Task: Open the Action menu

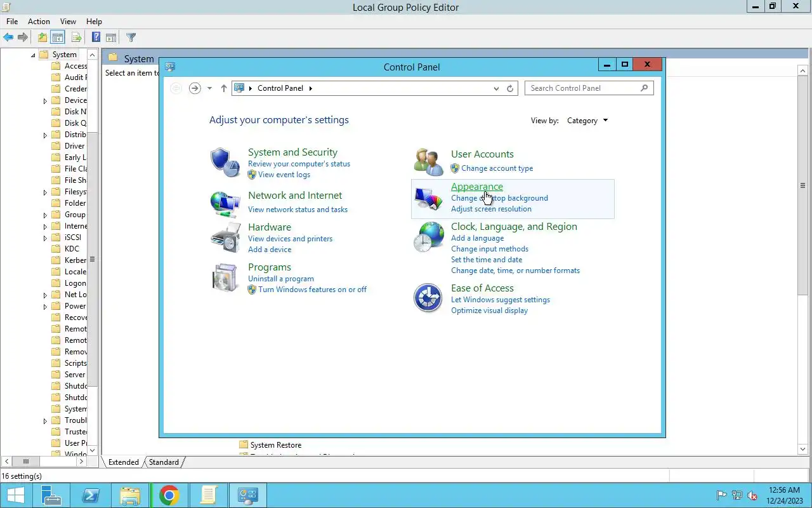Action: pos(39,21)
